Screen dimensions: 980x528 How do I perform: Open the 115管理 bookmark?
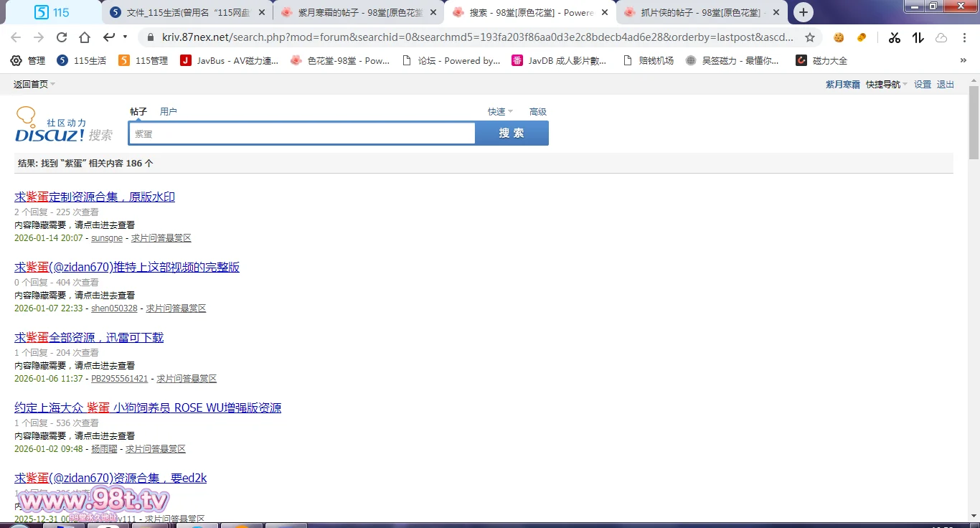click(x=143, y=60)
